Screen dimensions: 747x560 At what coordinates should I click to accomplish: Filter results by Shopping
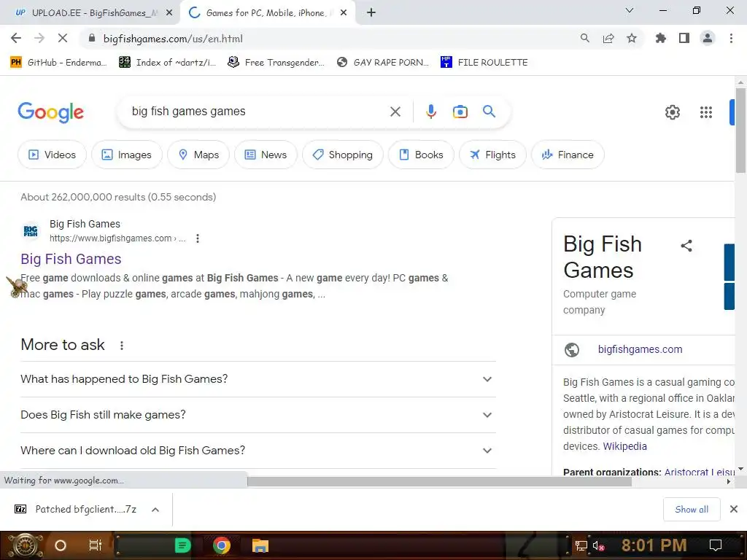click(x=343, y=155)
